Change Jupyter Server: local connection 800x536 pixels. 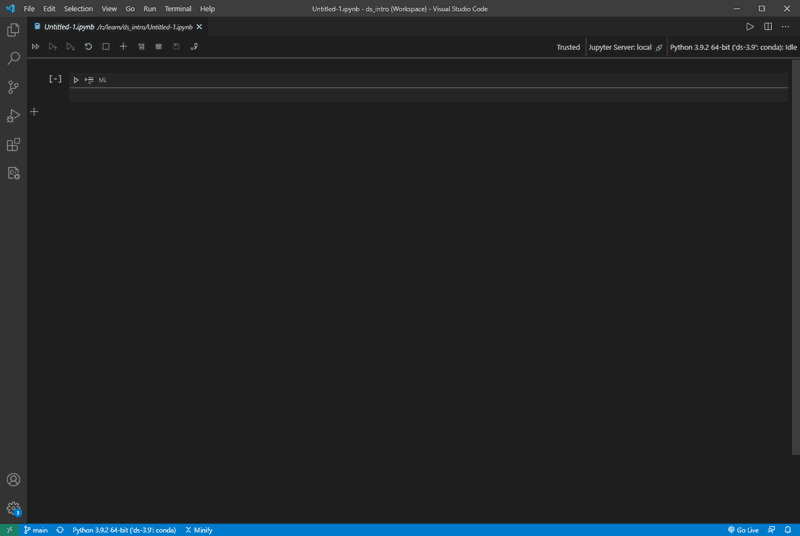[625, 47]
